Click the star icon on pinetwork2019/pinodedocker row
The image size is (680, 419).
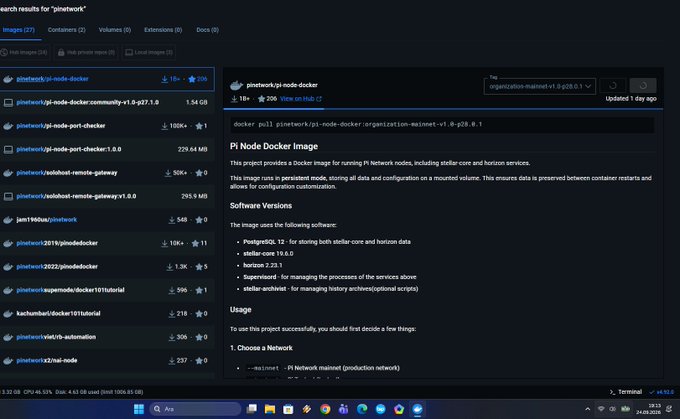195,243
